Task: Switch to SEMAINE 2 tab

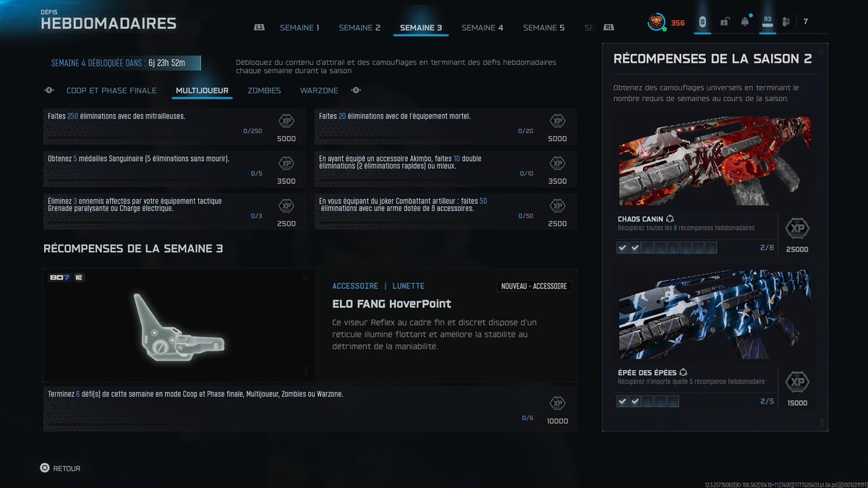Action: (359, 28)
